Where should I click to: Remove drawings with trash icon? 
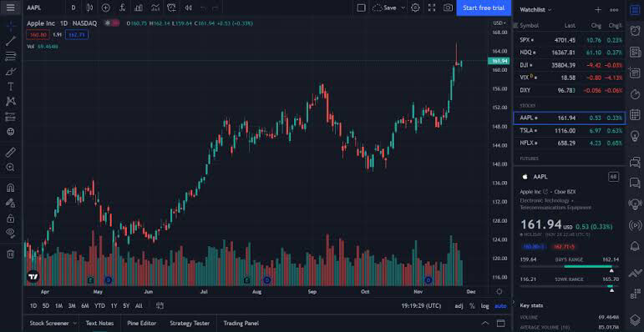pos(11,254)
